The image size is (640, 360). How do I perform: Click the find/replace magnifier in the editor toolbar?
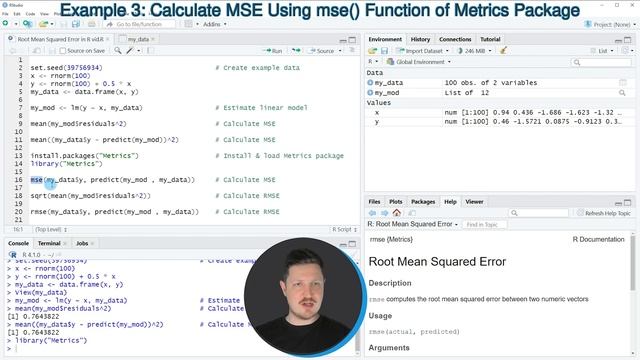(118, 51)
